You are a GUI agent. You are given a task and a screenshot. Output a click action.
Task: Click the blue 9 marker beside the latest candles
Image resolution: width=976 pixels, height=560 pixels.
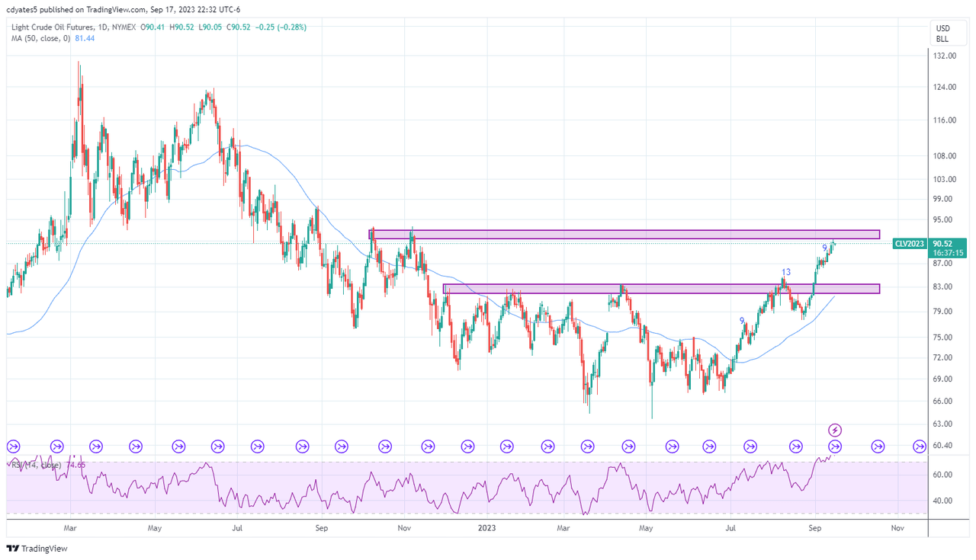point(824,248)
